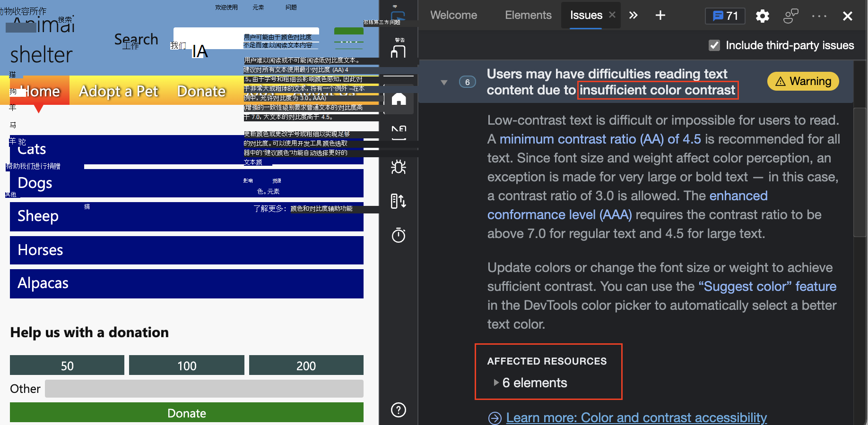Open the Adopt a Pet menu item

(118, 91)
